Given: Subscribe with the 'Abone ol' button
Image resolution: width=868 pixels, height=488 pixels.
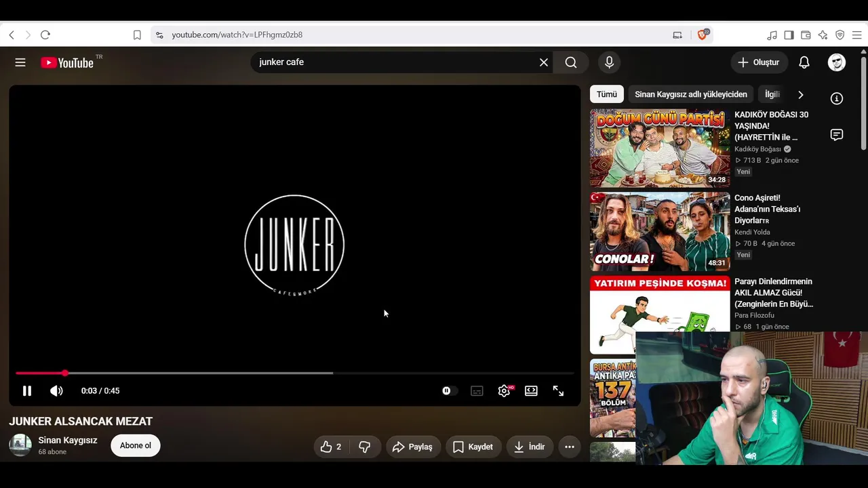Looking at the screenshot, I should 136,445.
